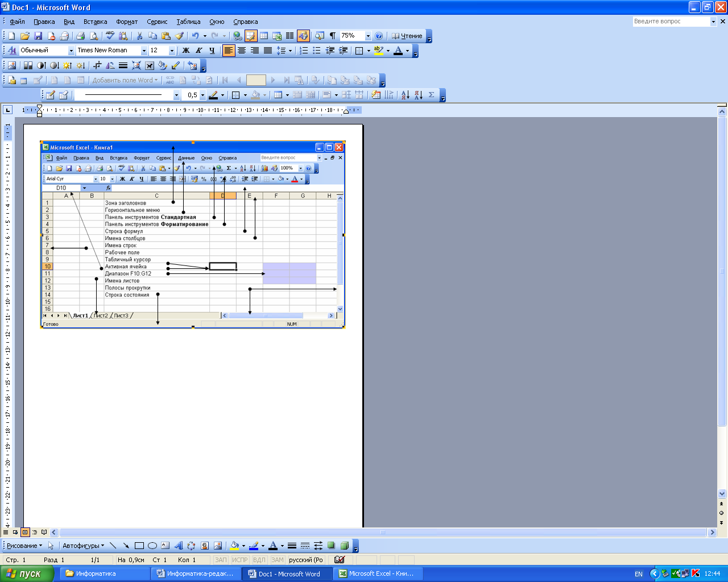
Task: Toggle underline formatting (Ч)
Action: [x=212, y=51]
